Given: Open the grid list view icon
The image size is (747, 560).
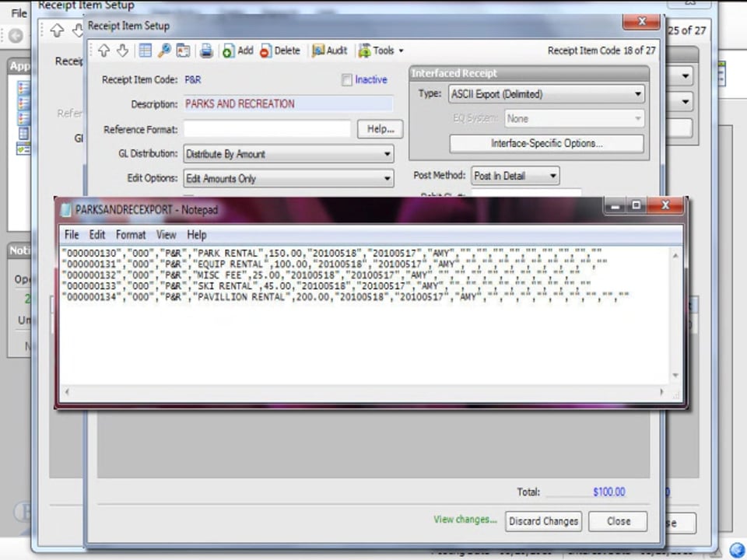Looking at the screenshot, I should (145, 51).
